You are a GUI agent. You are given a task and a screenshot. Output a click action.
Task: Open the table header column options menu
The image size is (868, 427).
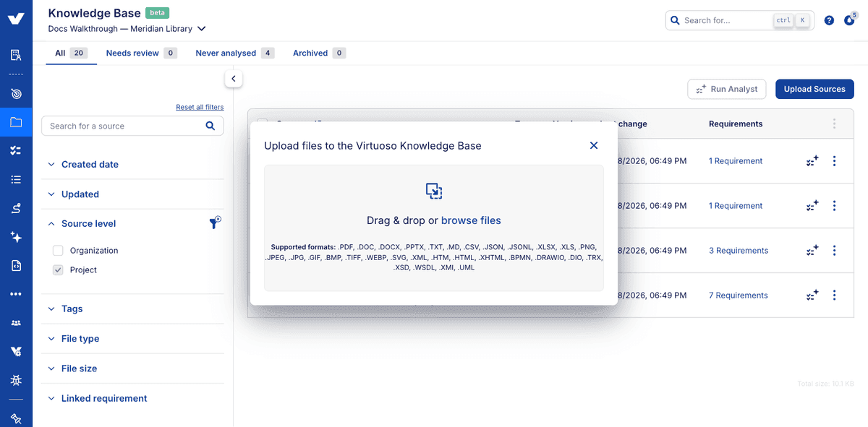(834, 124)
